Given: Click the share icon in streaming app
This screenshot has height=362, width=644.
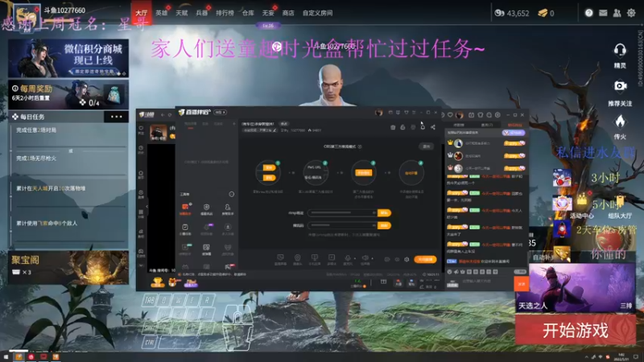Looking at the screenshot, I should click(433, 127).
